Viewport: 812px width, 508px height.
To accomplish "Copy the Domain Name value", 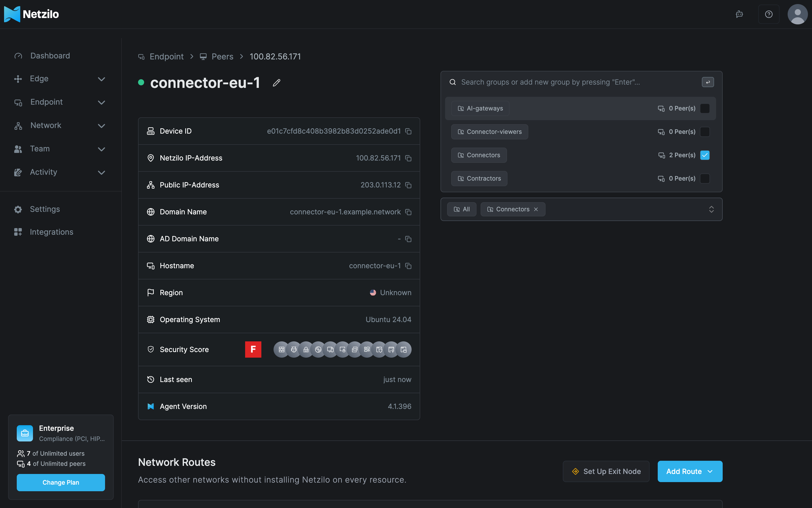I will (x=408, y=212).
